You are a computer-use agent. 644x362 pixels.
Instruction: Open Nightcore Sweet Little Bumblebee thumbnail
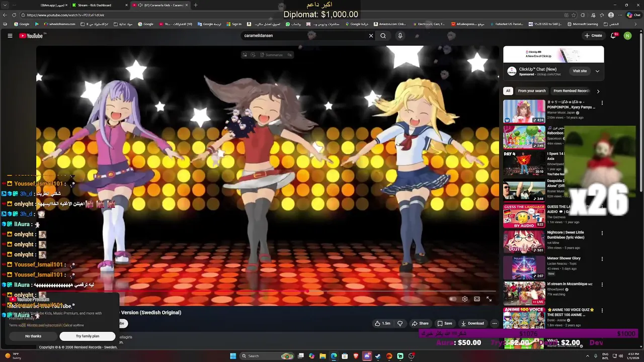point(524,241)
